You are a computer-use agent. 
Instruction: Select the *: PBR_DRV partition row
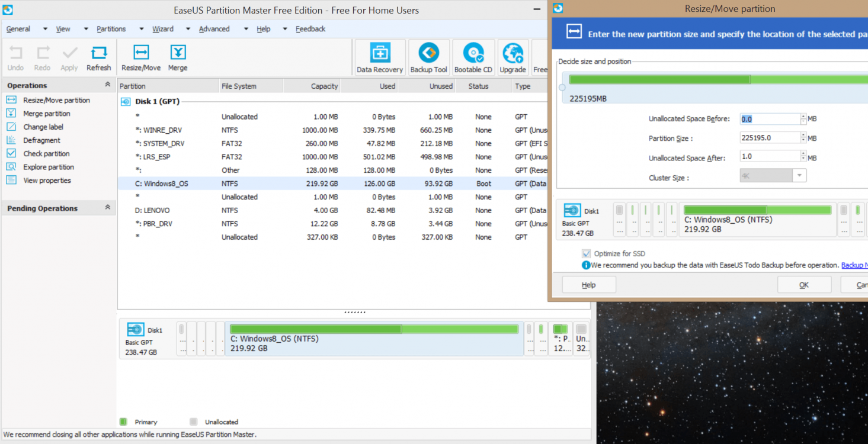pyautogui.click(x=333, y=224)
